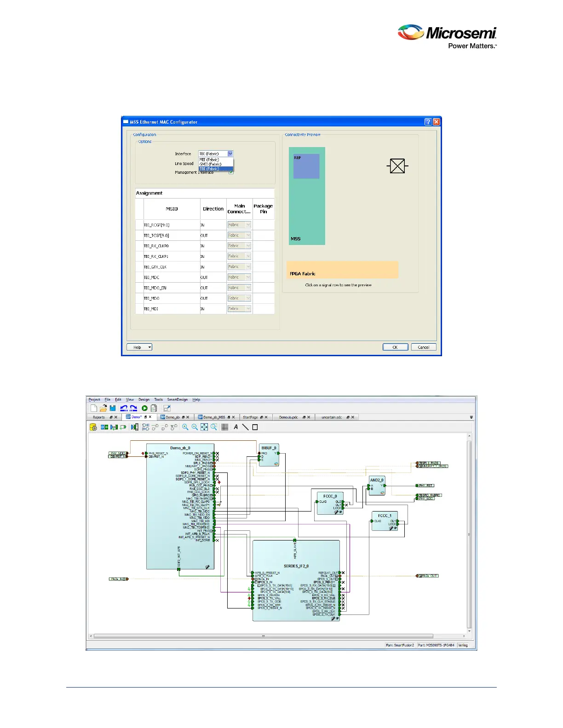Click the Zoom Out magnifier icon
The width and height of the screenshot is (563, 728).
tap(195, 427)
